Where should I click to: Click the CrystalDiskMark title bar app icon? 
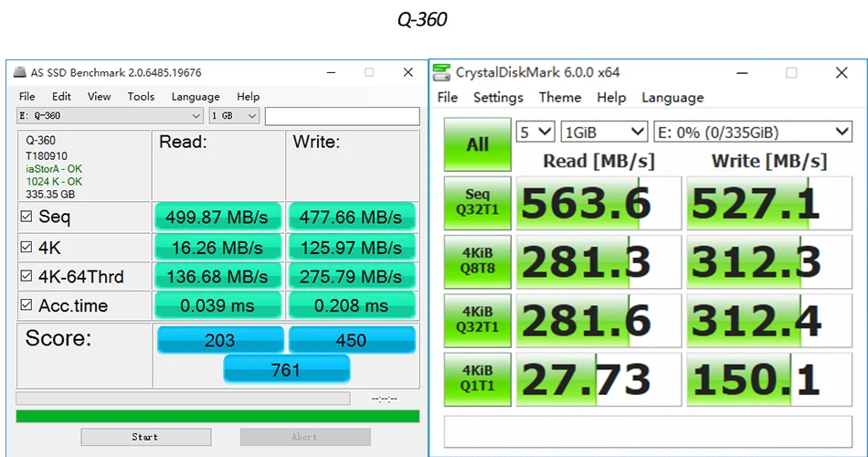[x=441, y=72]
